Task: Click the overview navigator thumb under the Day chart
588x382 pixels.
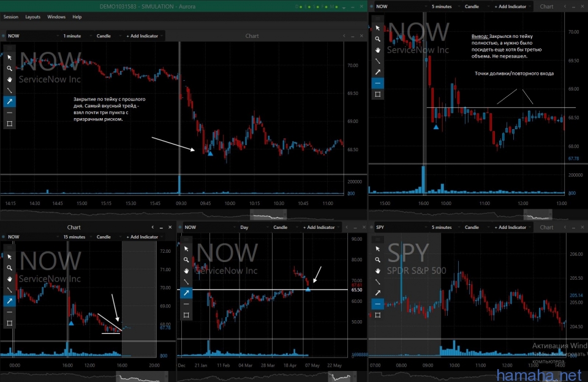Action: pyautogui.click(x=342, y=376)
